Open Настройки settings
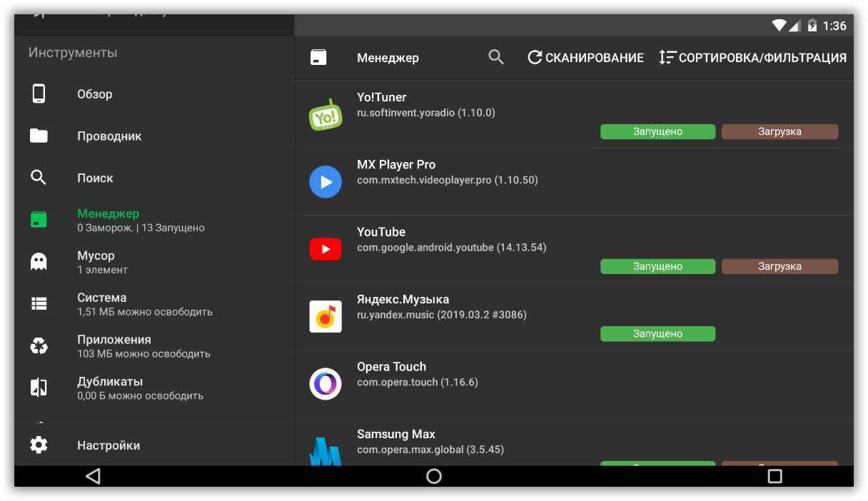Viewport: 868px width, 501px height. click(108, 445)
